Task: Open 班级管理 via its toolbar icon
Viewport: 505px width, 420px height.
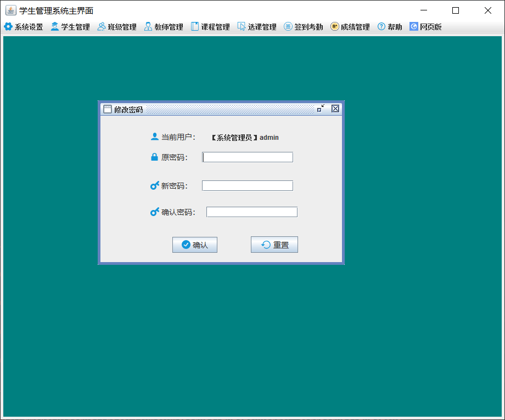Action: point(101,26)
